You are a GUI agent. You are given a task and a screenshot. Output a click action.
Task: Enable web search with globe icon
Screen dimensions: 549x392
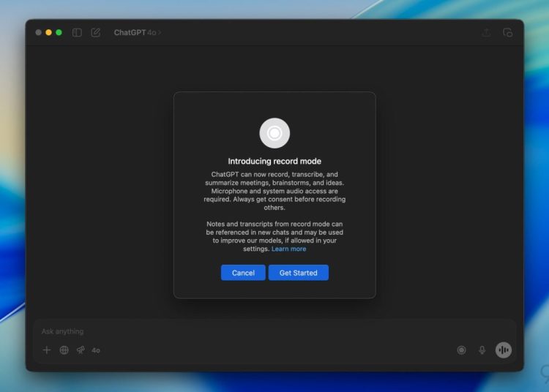pos(64,350)
